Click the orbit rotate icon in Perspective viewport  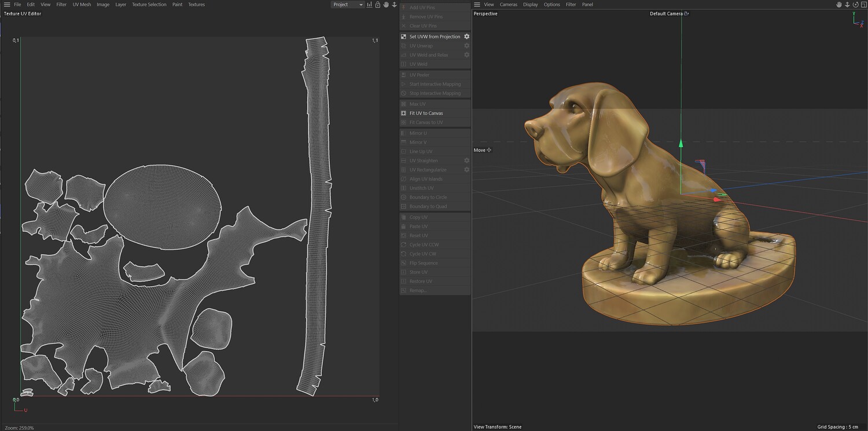(x=855, y=5)
